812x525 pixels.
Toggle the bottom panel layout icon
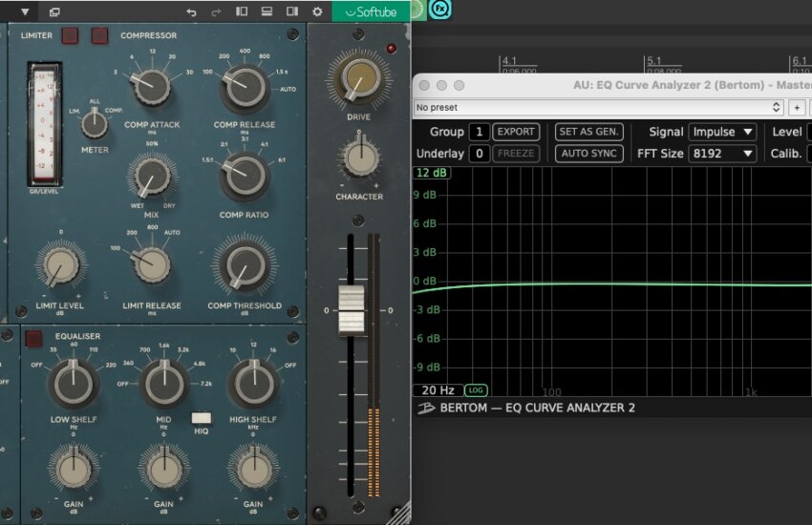click(x=267, y=12)
